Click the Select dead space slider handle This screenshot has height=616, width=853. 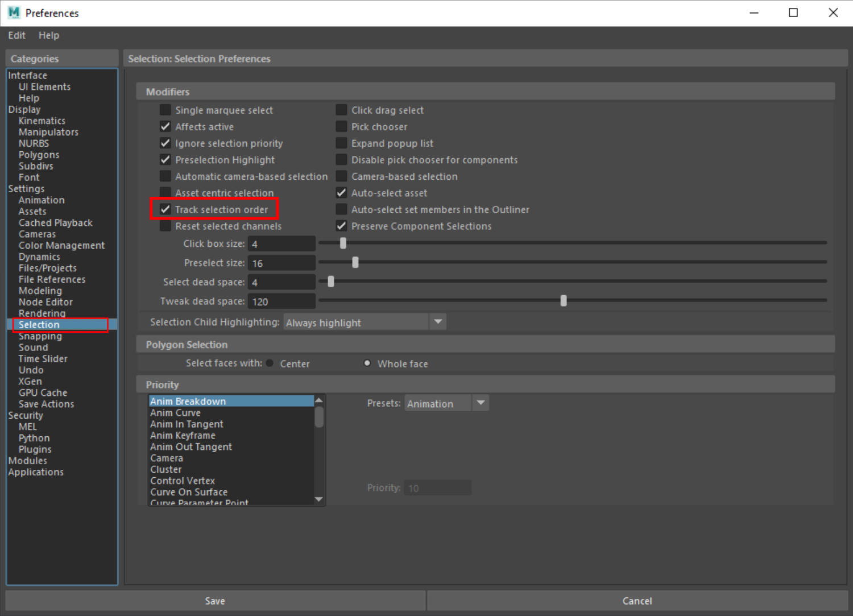(331, 282)
